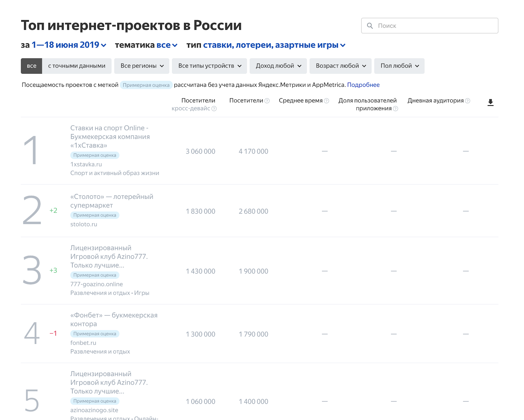Click the 2 680 000 value for Столото
524x420 pixels.
[x=253, y=211]
